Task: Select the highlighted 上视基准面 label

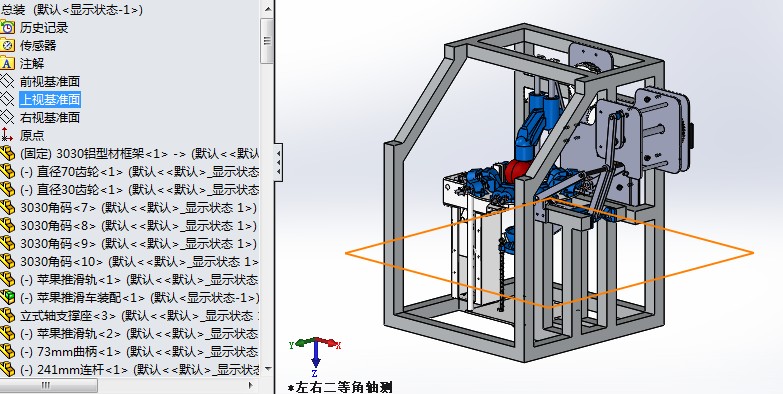Action: coord(50,99)
